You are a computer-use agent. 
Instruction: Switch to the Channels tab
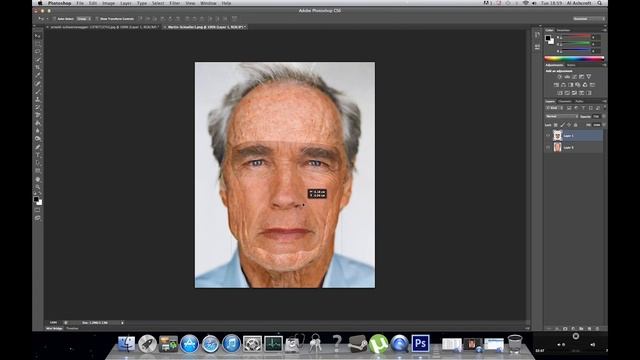[x=565, y=101]
